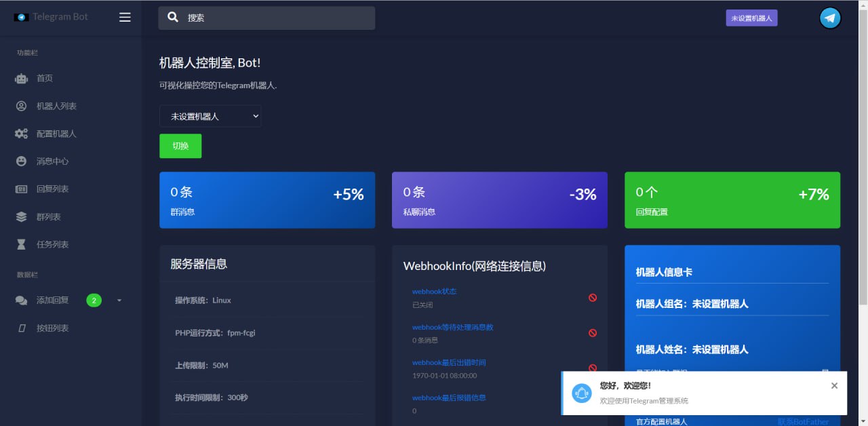Click the +7% value on 回复配置 card

814,195
